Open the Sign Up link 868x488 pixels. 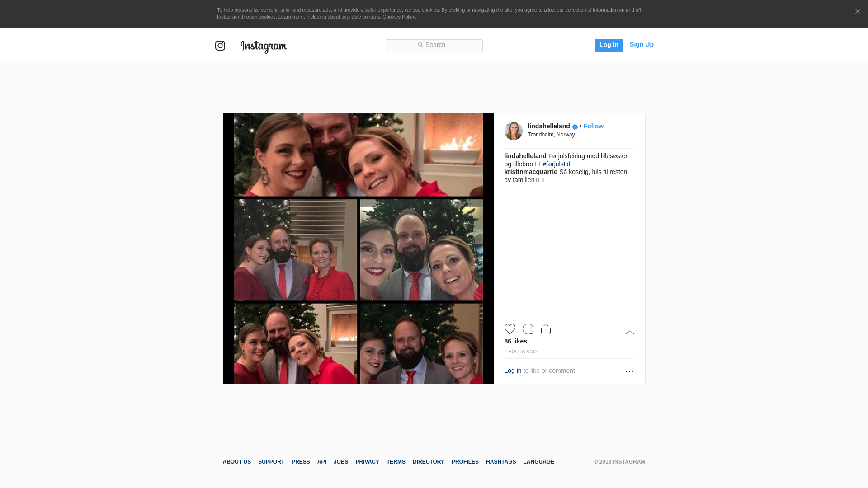click(x=641, y=44)
